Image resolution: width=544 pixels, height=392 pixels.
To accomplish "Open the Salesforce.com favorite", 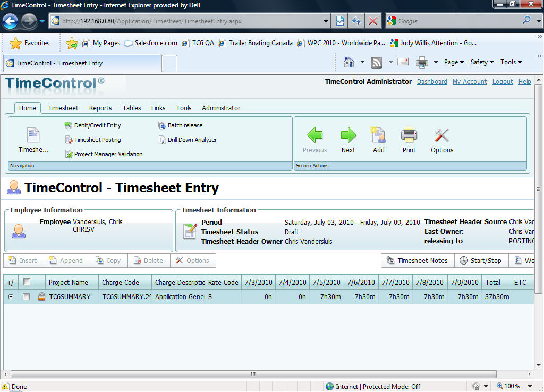I will pyautogui.click(x=151, y=43).
